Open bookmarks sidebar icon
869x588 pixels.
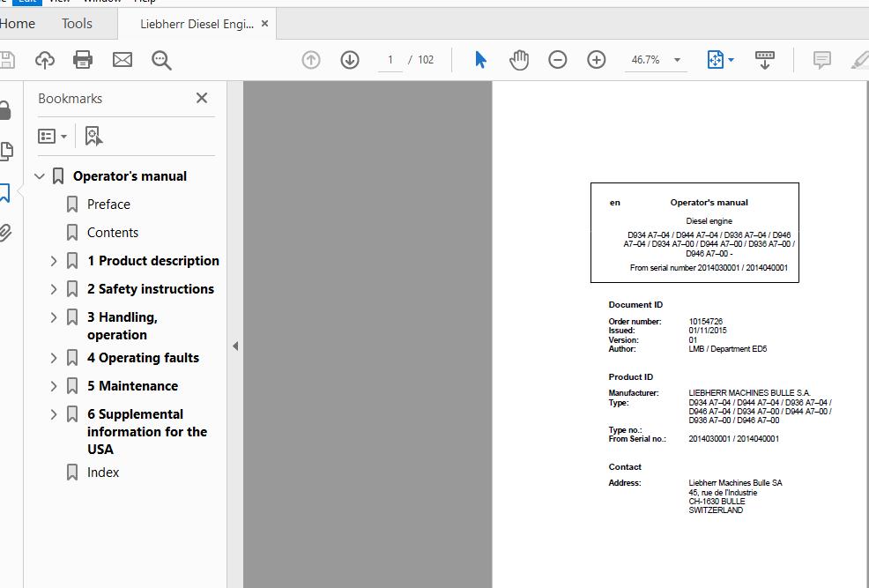click(5, 193)
